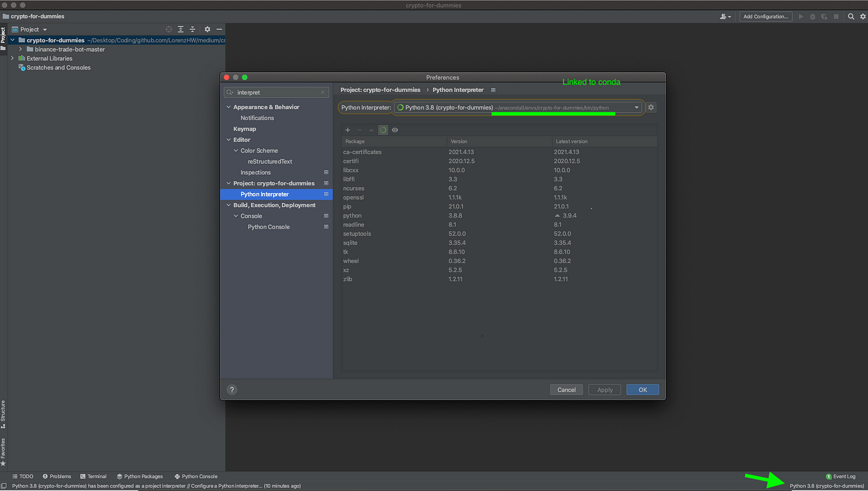
Task: Toggle the Show Early Releases eye icon
Action: [395, 130]
